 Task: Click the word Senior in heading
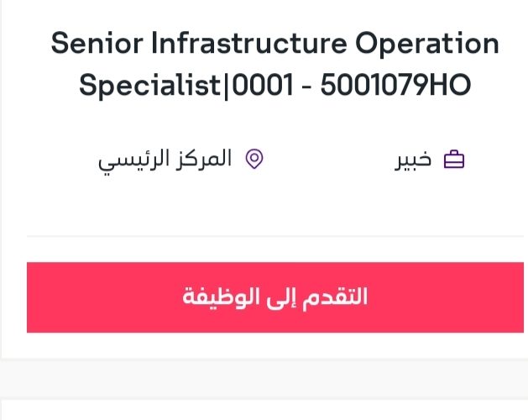tap(97, 43)
